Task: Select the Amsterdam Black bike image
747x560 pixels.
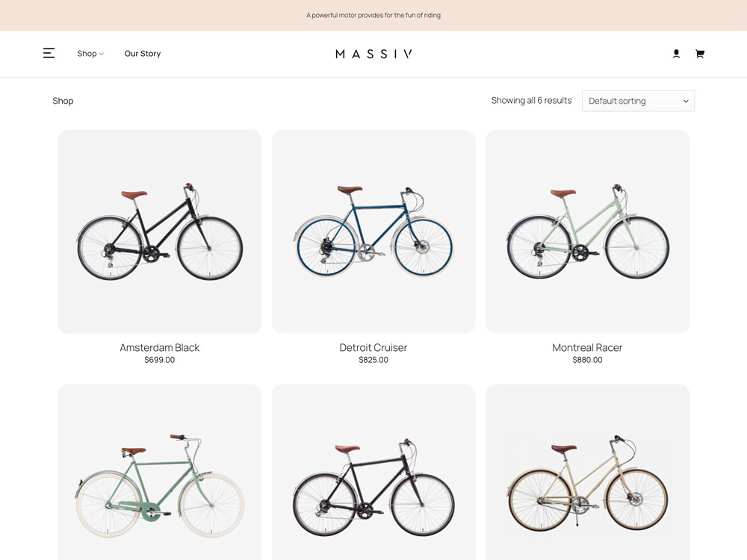Action: [160, 231]
